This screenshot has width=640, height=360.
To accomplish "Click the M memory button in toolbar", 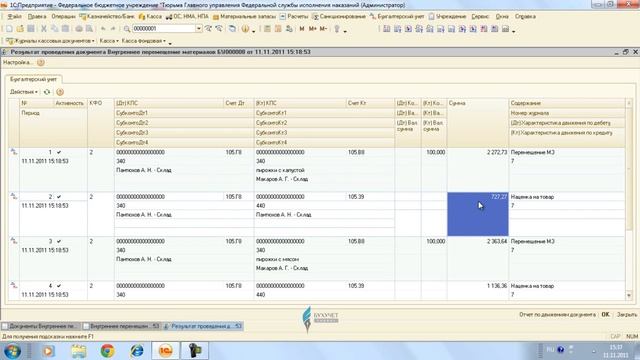I will (x=302, y=29).
